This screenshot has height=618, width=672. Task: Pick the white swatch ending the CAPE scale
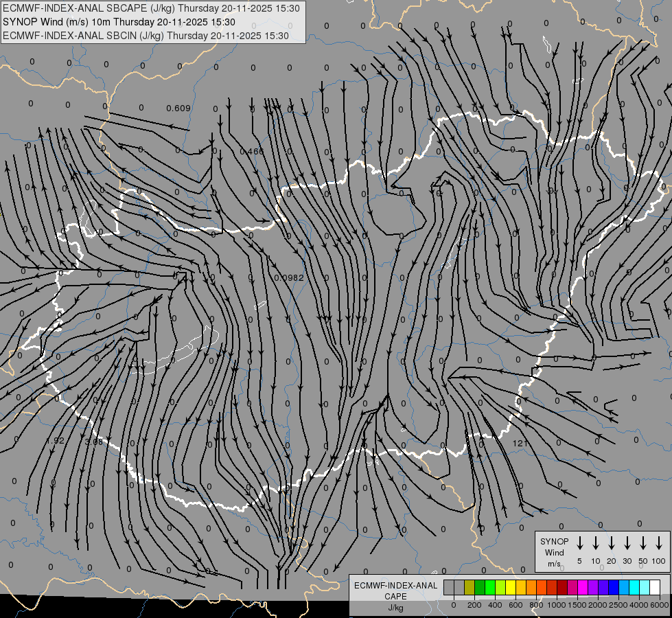tap(654, 587)
